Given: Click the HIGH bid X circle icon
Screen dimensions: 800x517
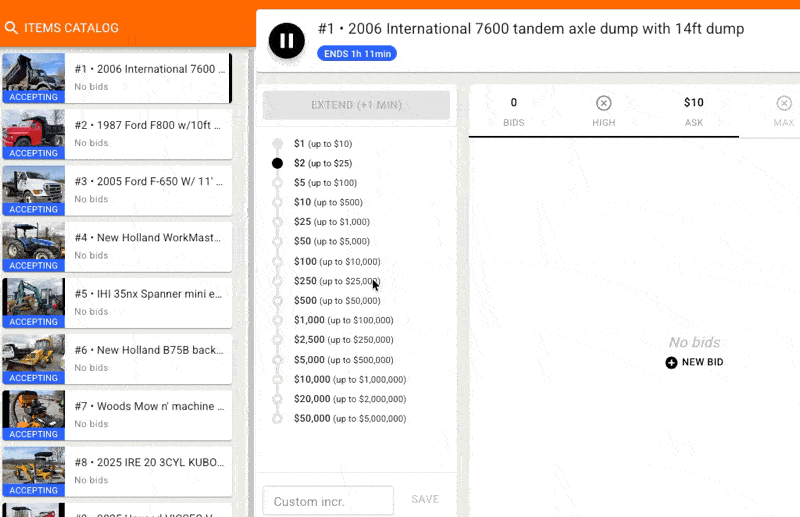Looking at the screenshot, I should click(x=604, y=103).
